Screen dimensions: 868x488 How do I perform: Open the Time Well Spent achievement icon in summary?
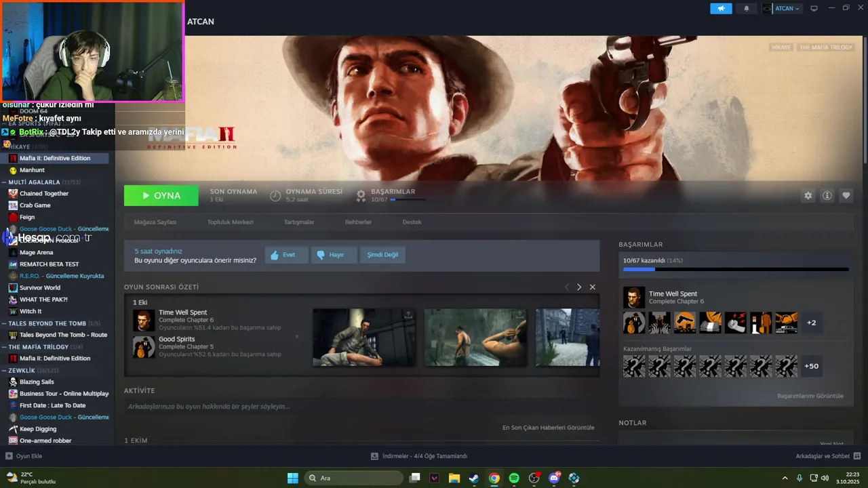coord(144,321)
